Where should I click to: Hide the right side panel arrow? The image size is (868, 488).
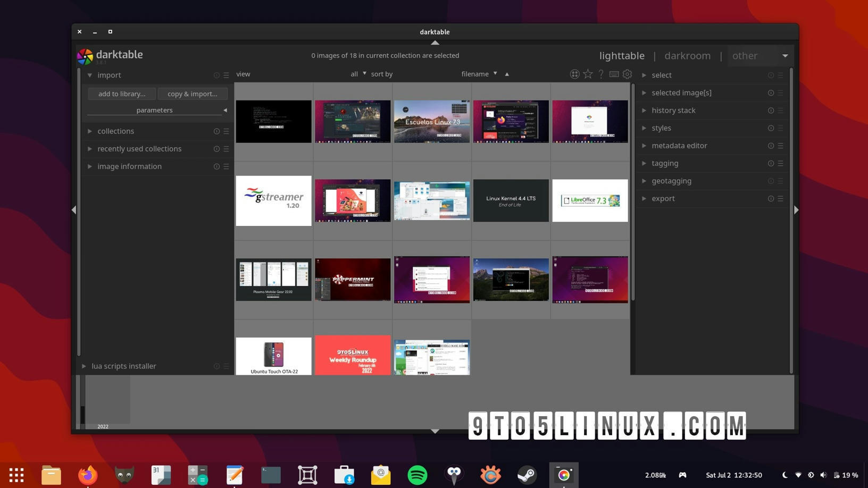[796, 210]
